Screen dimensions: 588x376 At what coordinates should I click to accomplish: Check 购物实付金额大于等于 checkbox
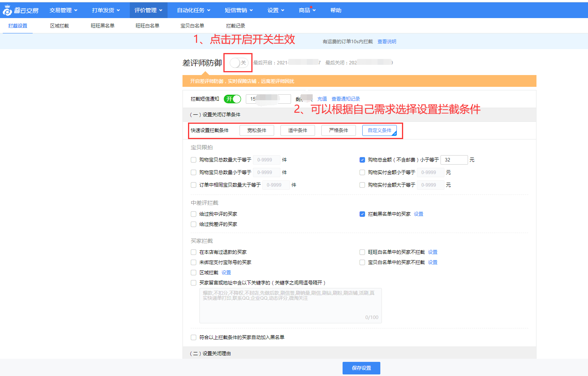coord(362,185)
